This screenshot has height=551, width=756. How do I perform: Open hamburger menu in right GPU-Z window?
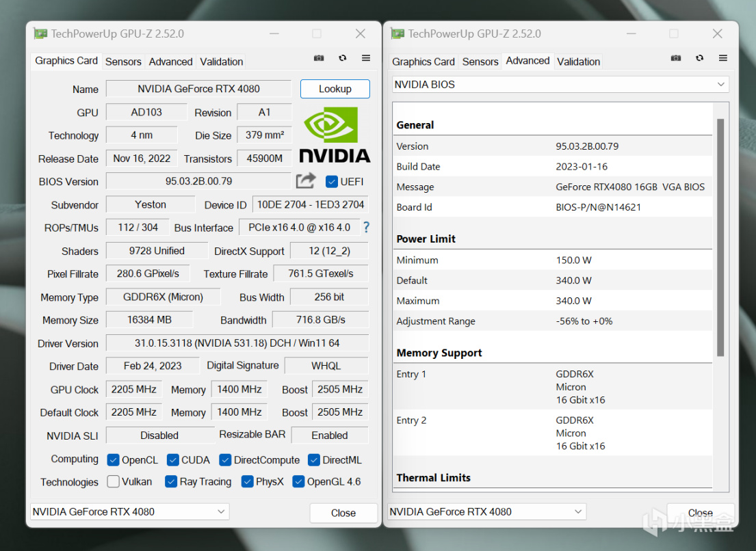click(722, 58)
